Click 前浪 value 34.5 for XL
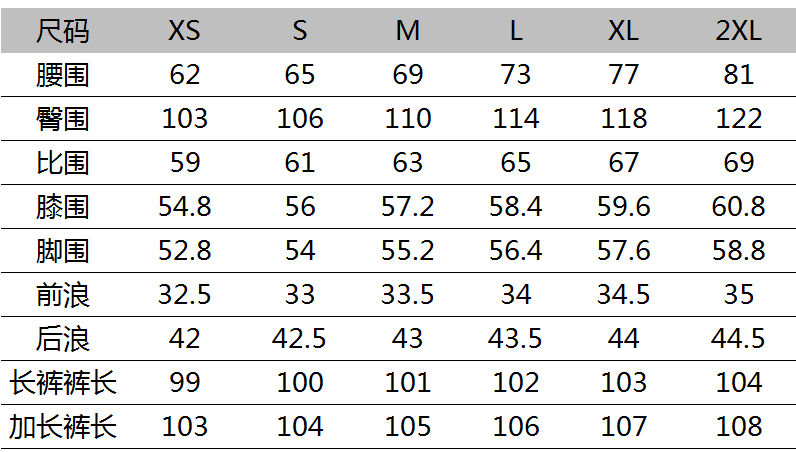796x452 pixels. (x=624, y=294)
